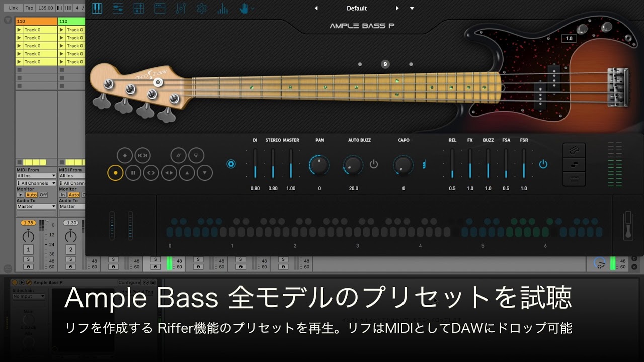644x362 pixels.
Task: Set track 1 Monitor to Off
Action: pyautogui.click(x=43, y=195)
